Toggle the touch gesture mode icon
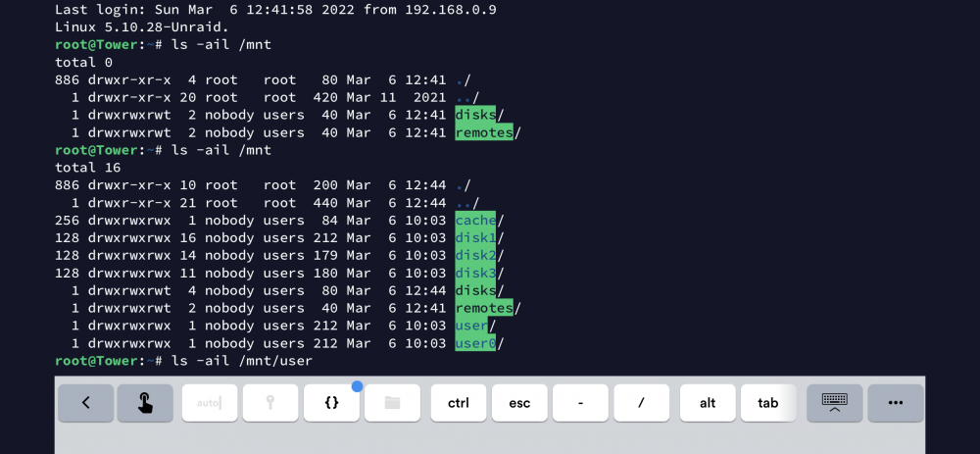The height and width of the screenshot is (454, 980). click(145, 403)
